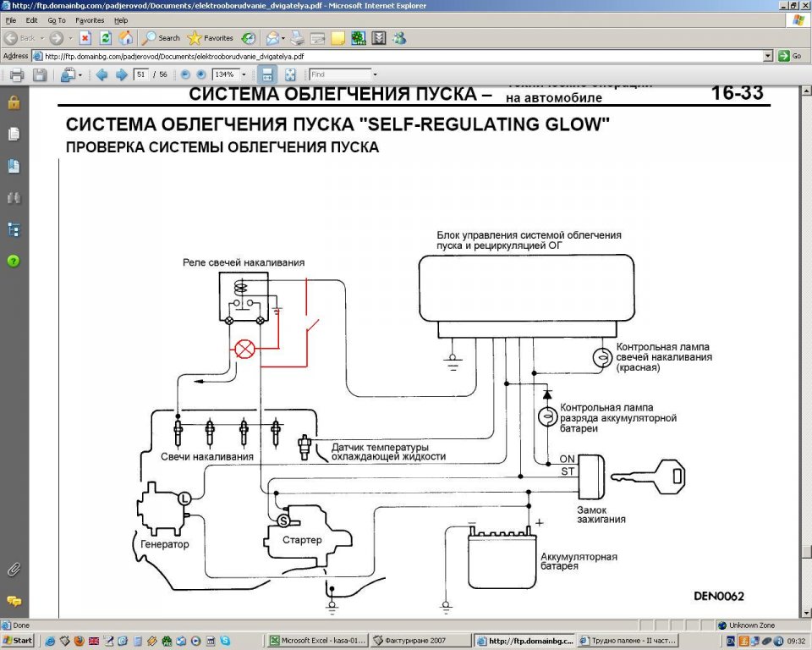Toggle the Security lock panel
This screenshot has height=650, width=812.
(14, 103)
